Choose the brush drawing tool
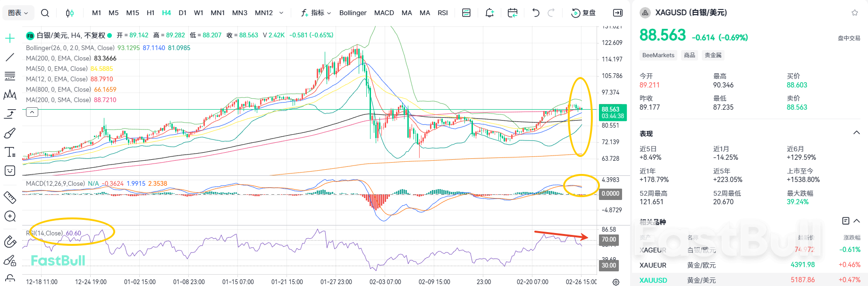Viewport: 868px width, 286px height. click(10, 133)
